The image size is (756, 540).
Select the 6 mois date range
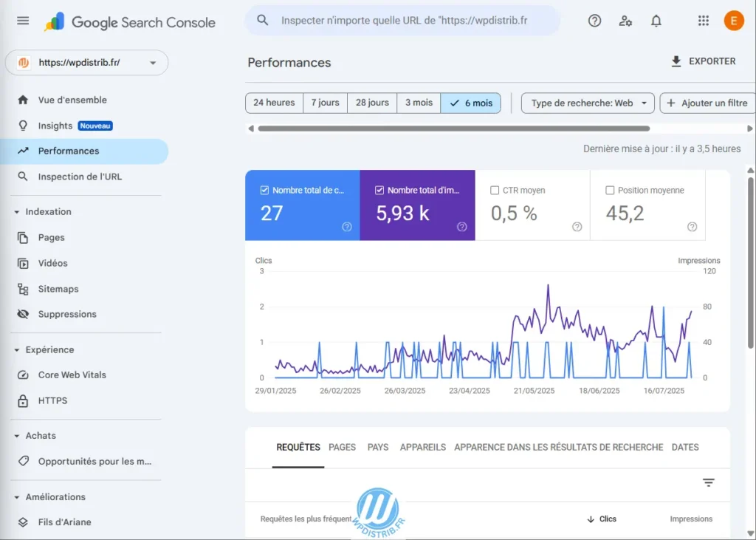coord(470,103)
